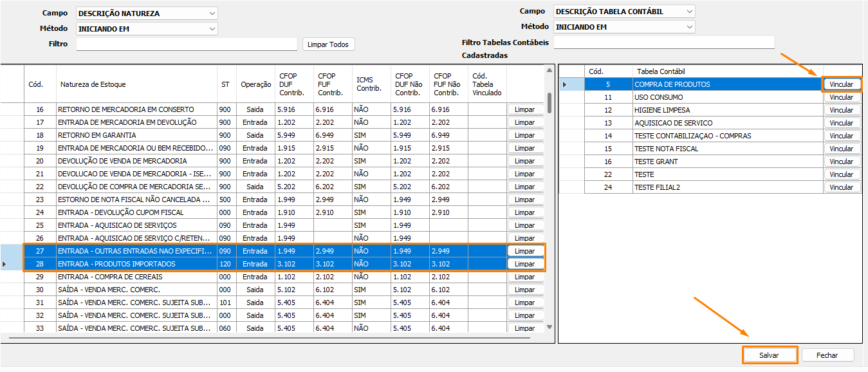Click the Limpar Todos button
868x372 pixels.
coord(328,44)
